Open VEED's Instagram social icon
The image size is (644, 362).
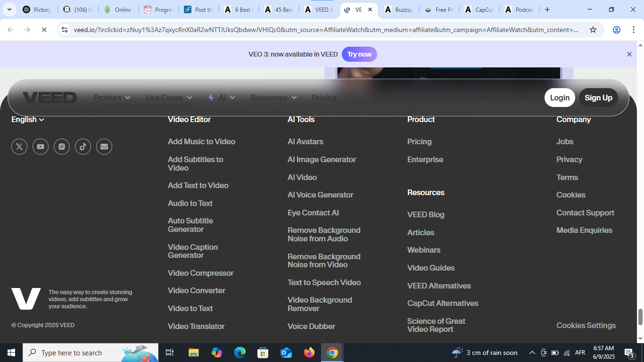62,147
